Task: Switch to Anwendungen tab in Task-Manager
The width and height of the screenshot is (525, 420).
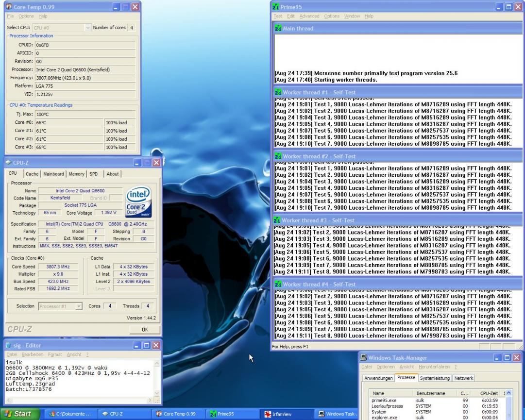Action: tap(378, 378)
